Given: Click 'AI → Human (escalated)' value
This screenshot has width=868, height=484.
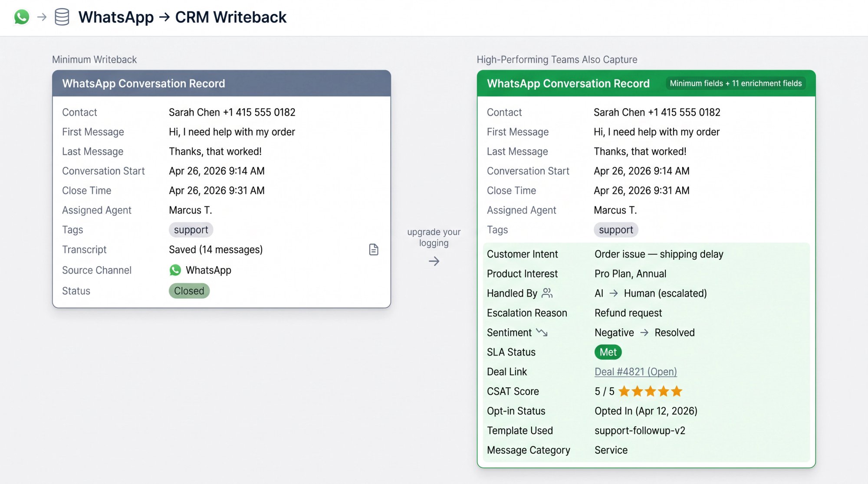Looking at the screenshot, I should (651, 293).
